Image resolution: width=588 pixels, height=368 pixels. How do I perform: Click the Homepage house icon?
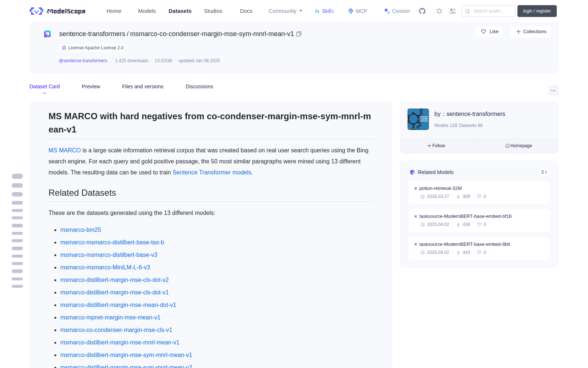click(508, 146)
